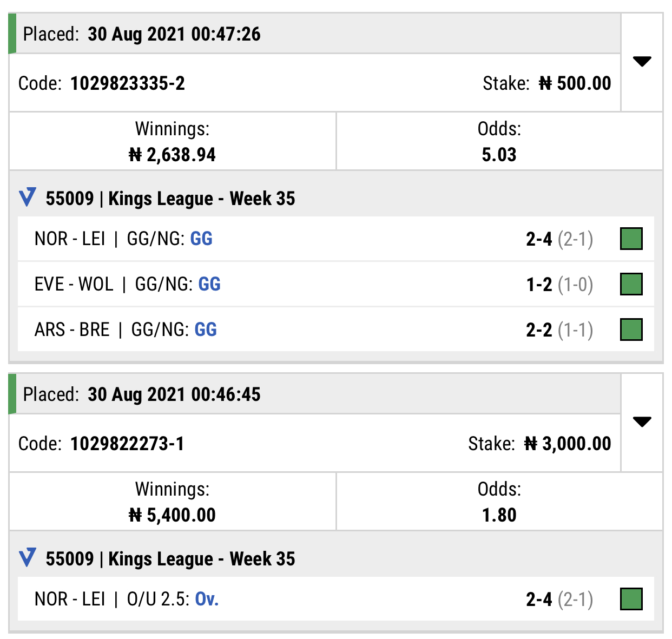Click the ₦ 2,638.94 winnings cell
Screen dimensions: 672x639
[x=173, y=141]
